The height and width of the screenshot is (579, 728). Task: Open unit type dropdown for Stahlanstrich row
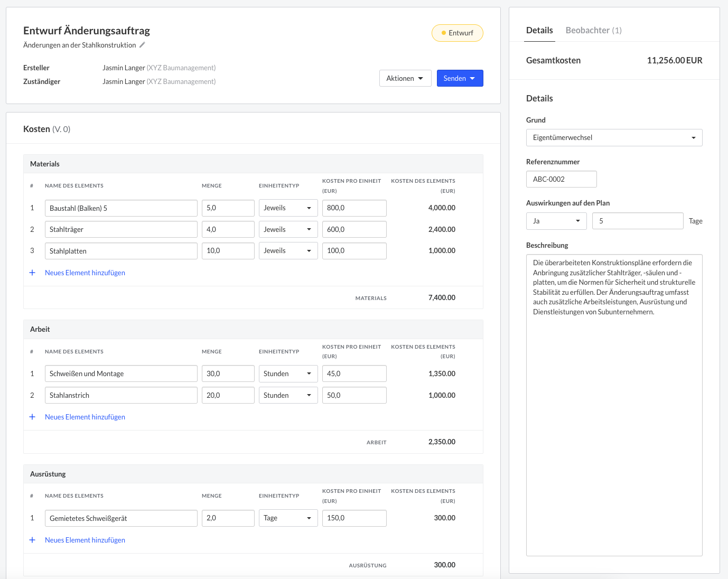coord(288,395)
